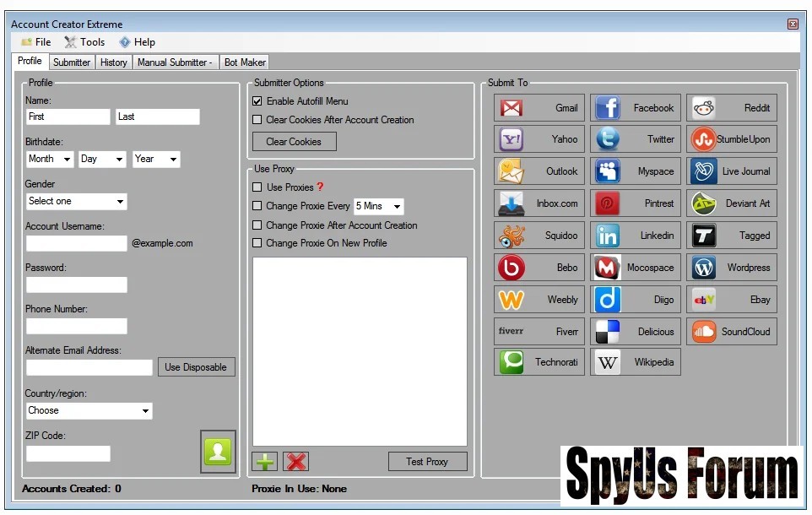Screen dimensions: 812x515
Task: Disable the Enable Autofill Menu checkbox
Action: click(x=257, y=101)
